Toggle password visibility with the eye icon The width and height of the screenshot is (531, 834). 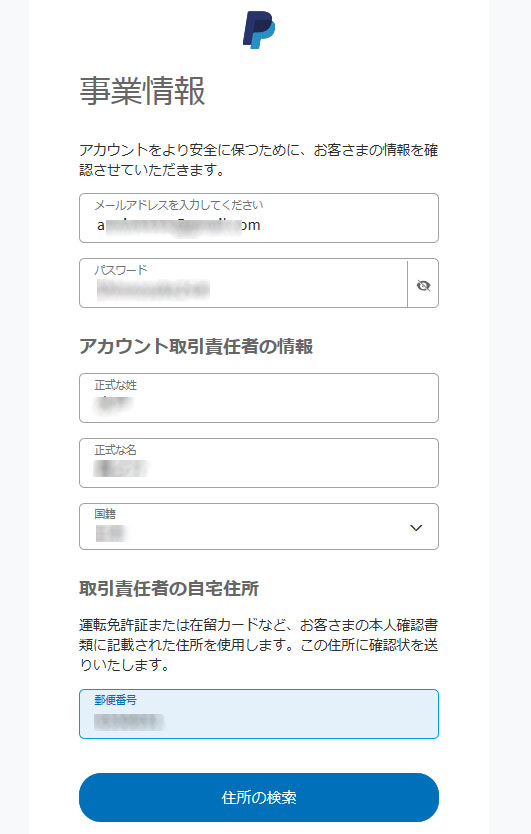423,286
